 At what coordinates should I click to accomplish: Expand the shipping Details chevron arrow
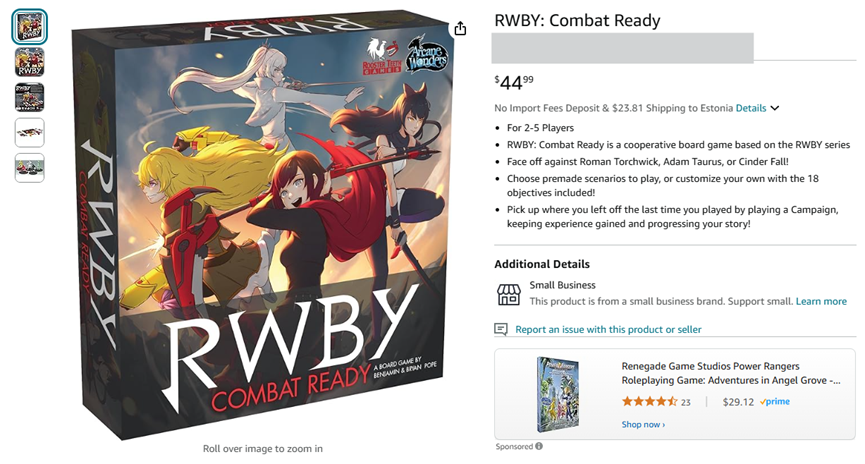[x=775, y=108]
